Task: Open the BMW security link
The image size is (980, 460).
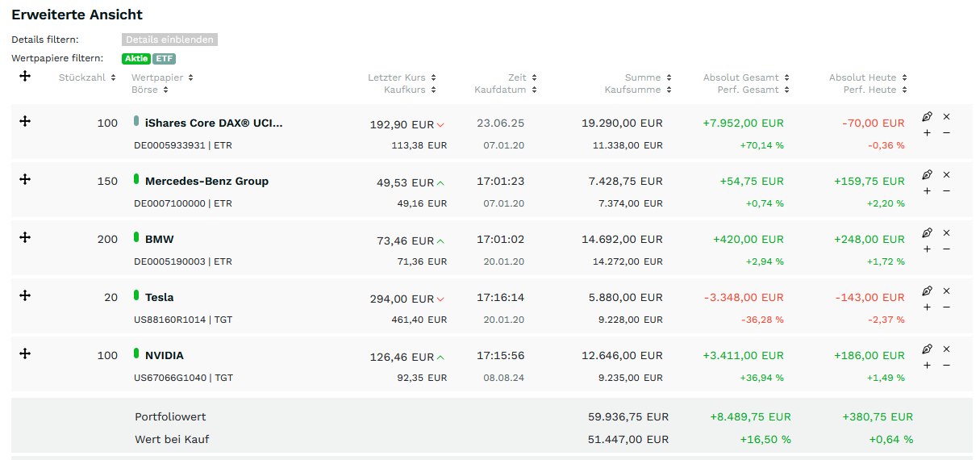Action: [x=159, y=240]
